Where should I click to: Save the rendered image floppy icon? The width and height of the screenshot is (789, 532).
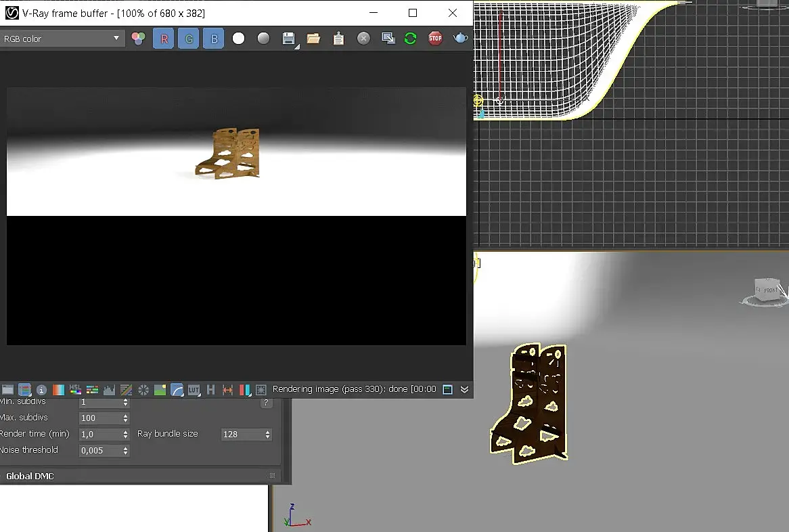coord(288,39)
